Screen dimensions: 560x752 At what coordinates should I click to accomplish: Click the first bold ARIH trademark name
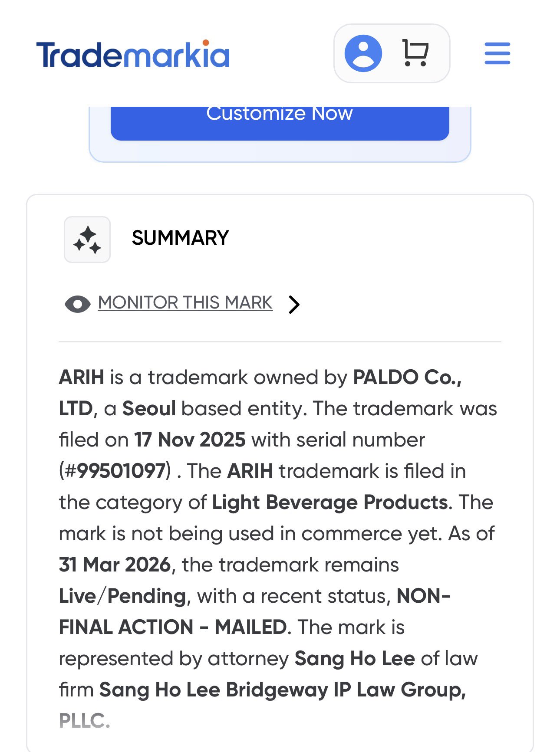click(x=82, y=378)
